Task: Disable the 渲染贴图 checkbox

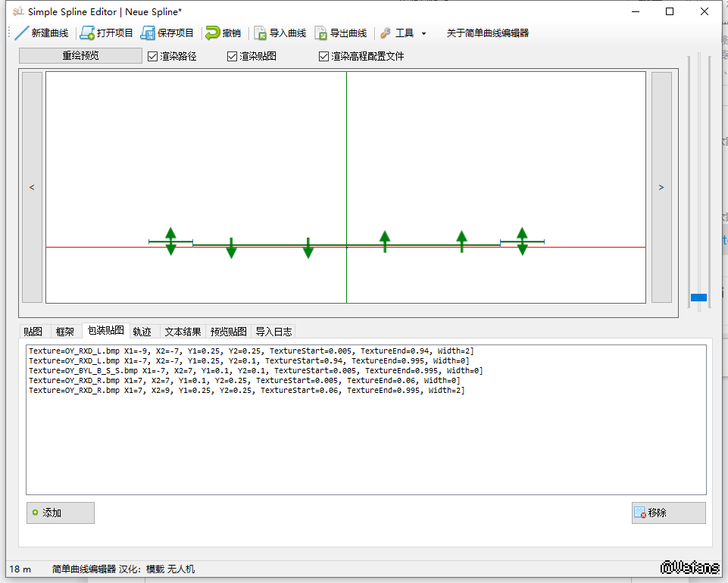Action: (x=233, y=57)
